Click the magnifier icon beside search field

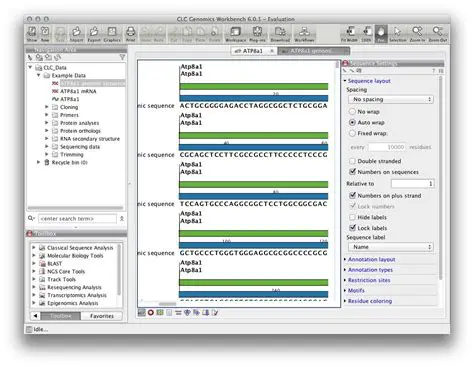31,218
